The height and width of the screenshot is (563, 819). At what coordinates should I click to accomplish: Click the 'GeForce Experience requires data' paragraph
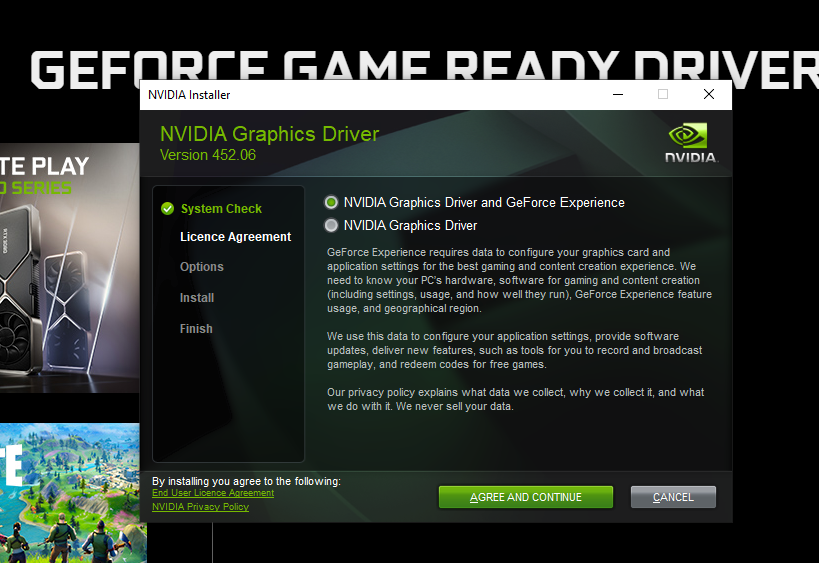click(x=519, y=280)
